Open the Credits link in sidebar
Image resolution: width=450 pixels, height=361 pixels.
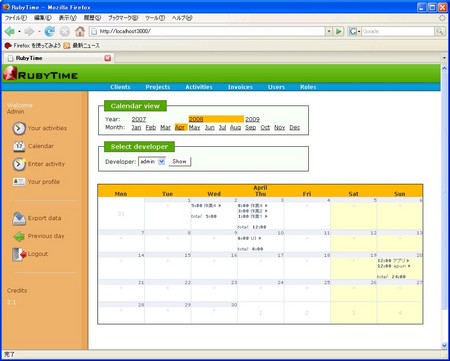point(17,291)
